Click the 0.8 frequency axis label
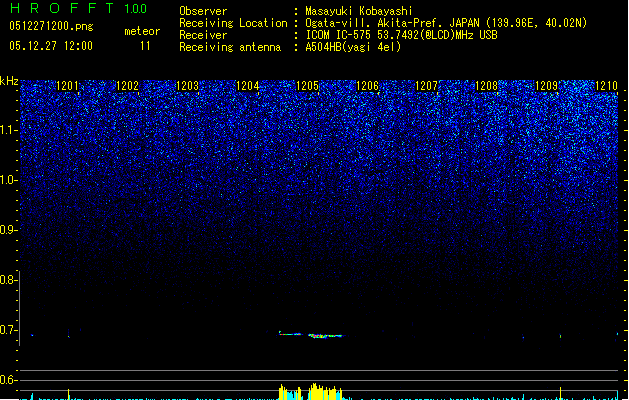The height and width of the screenshot is (400, 629). click(8, 280)
